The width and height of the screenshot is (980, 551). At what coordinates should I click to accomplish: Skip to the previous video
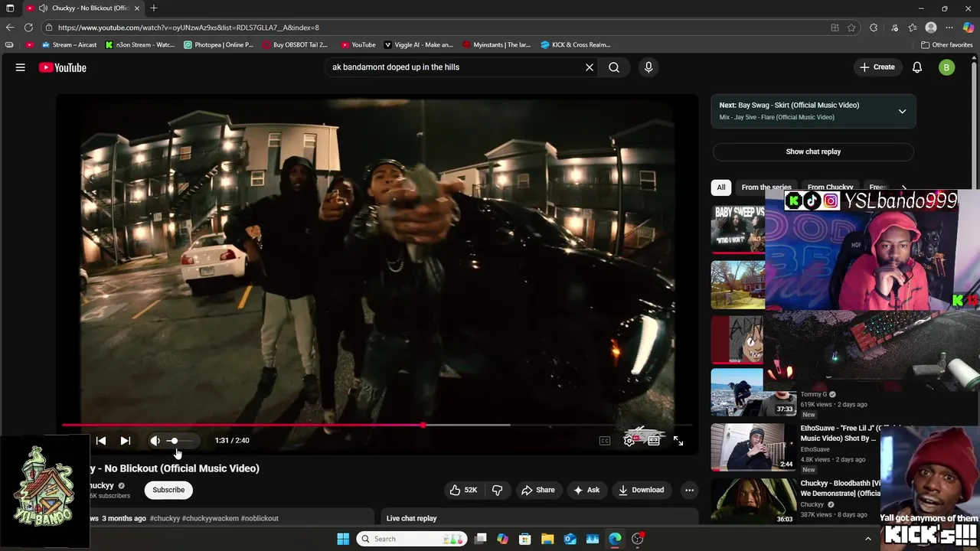[101, 441]
